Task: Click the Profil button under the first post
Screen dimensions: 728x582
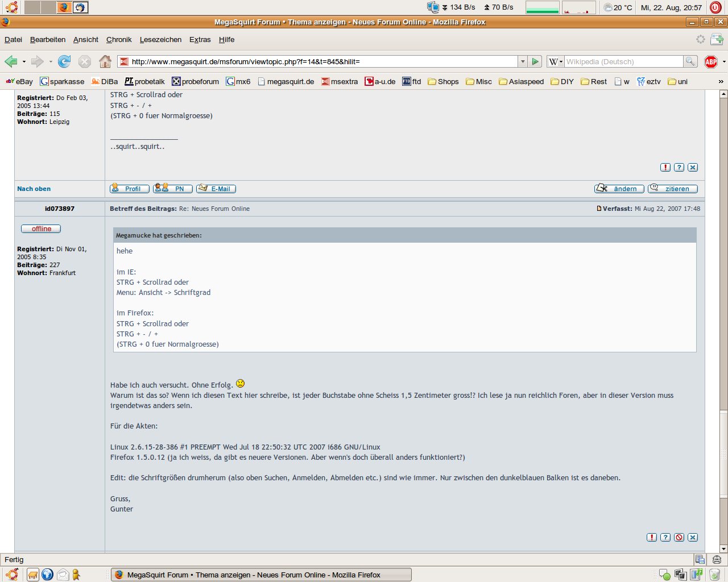Action: [x=130, y=189]
